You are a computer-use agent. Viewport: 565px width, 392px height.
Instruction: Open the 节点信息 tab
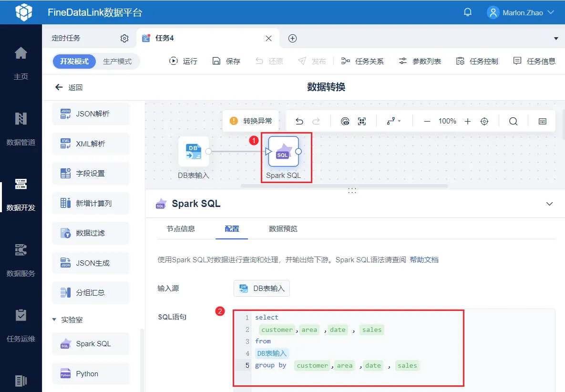pos(181,229)
